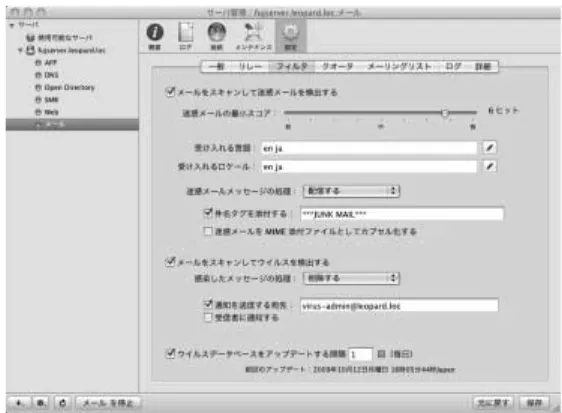Screen dimensions: 562x413
Task: Switch to the クオータ tab
Action: 338,66
